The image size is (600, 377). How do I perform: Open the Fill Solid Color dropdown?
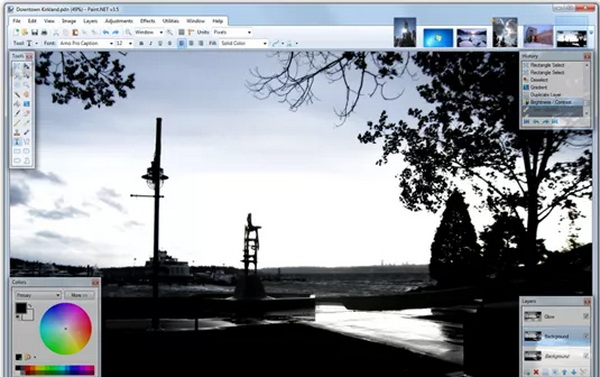[244, 44]
